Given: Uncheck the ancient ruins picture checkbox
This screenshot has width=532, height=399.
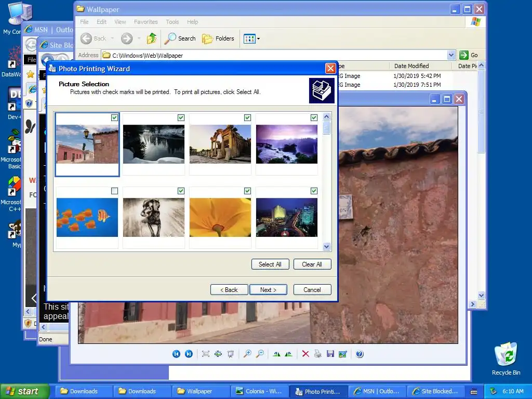Looking at the screenshot, I should [247, 117].
